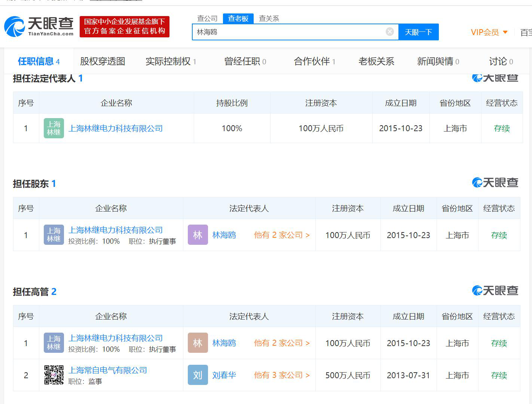Open the 股权穿透图 tab
The width and height of the screenshot is (532, 404).
(x=103, y=61)
